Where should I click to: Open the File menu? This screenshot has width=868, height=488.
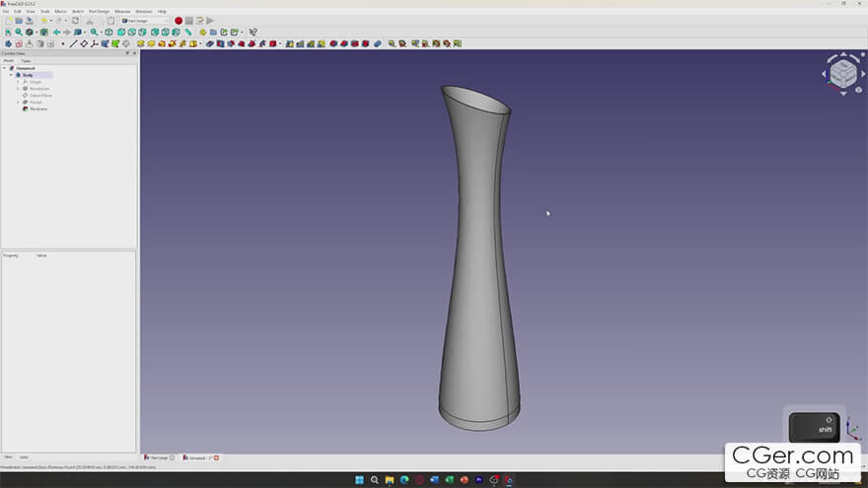[6, 11]
